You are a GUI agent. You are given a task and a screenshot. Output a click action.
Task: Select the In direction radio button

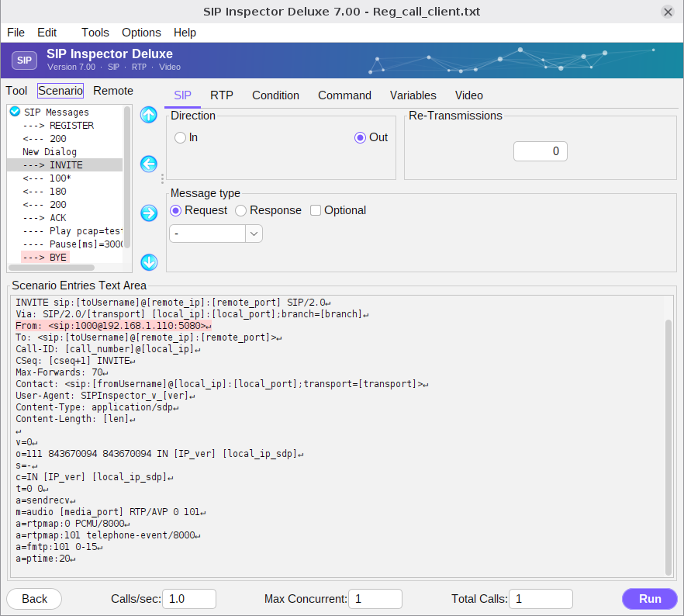point(180,138)
